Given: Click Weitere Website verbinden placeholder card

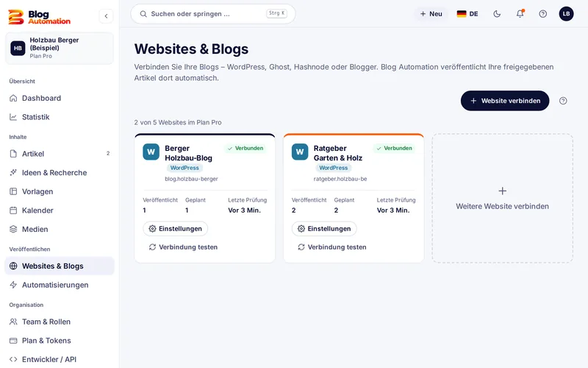Looking at the screenshot, I should point(502,198).
